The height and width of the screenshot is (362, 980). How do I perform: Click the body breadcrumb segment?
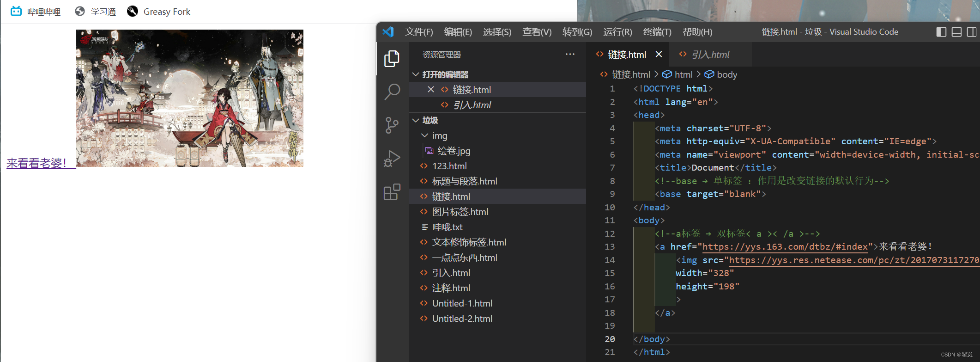727,74
